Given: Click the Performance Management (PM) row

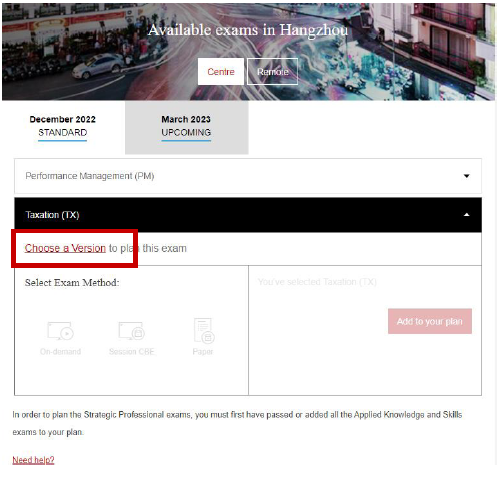Looking at the screenshot, I should click(x=248, y=176).
